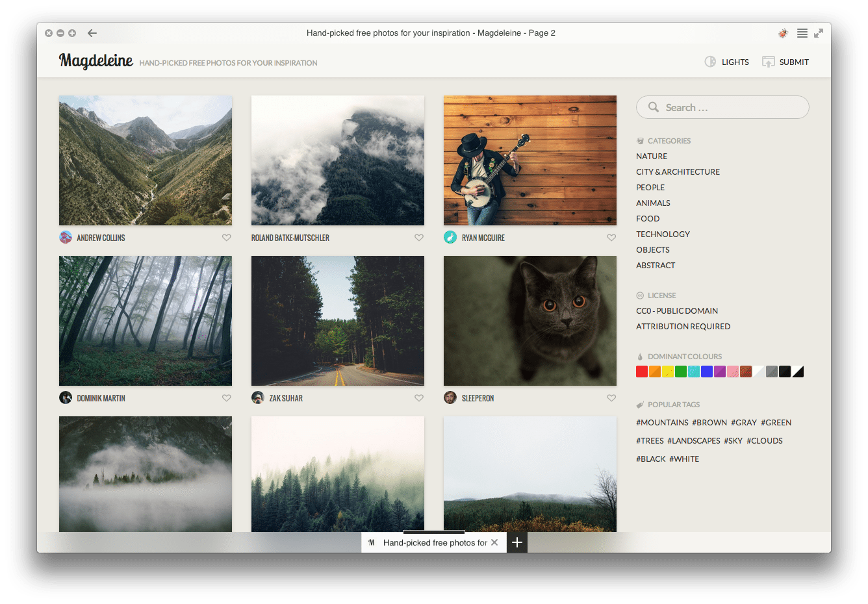Open the banjo player photo thumbnail

[530, 160]
